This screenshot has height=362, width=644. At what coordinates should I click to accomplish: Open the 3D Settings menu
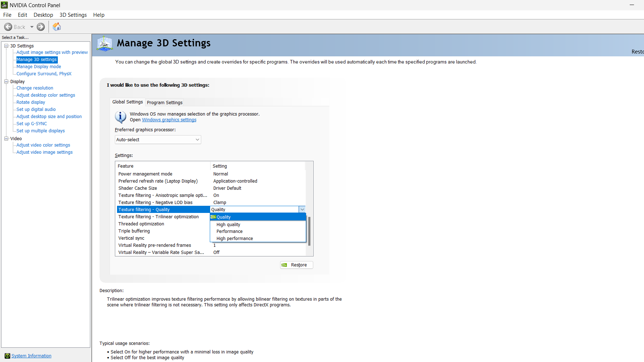point(73,15)
